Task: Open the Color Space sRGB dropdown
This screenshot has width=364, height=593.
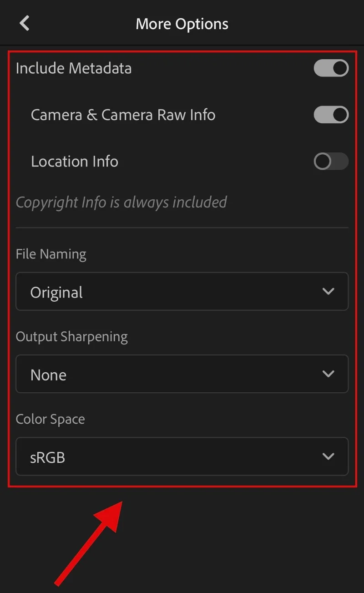Action: pos(182,456)
